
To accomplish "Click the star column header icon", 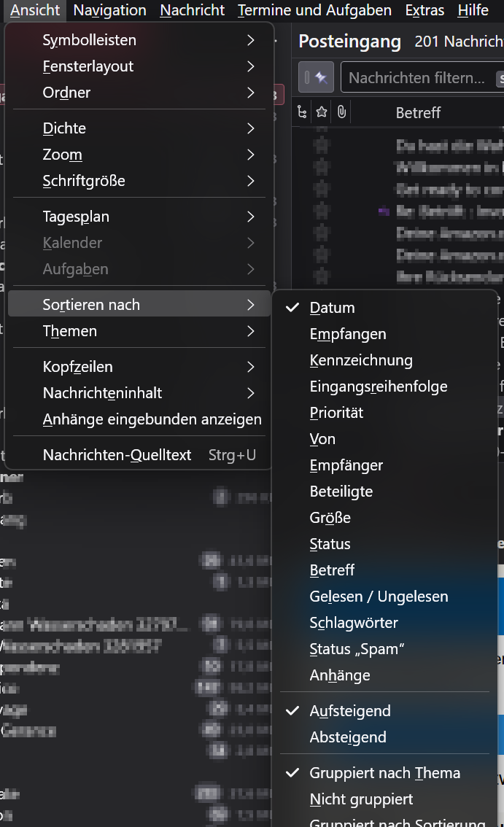I will 322,112.
